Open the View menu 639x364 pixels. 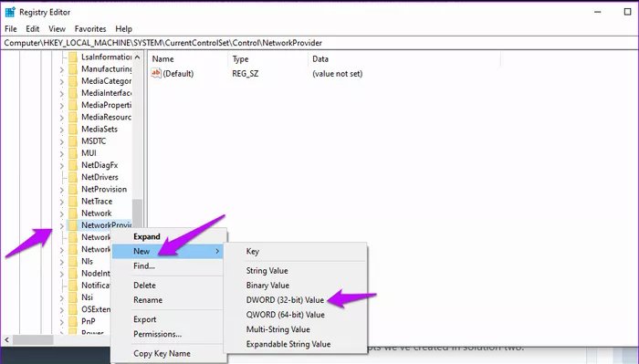click(57, 29)
